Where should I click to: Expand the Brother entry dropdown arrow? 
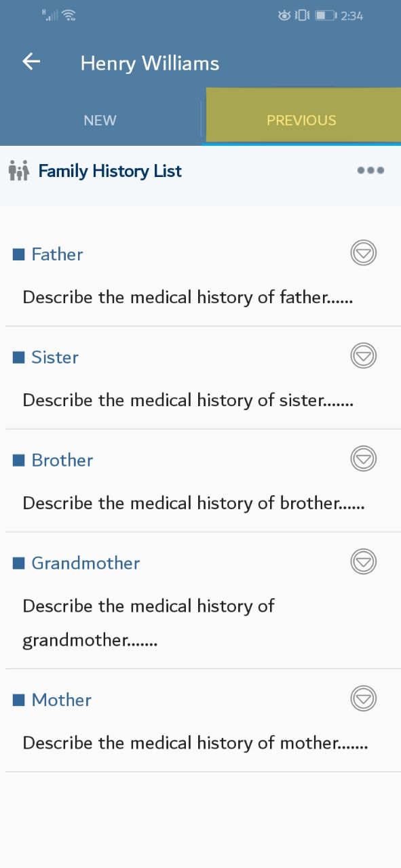pos(364,459)
